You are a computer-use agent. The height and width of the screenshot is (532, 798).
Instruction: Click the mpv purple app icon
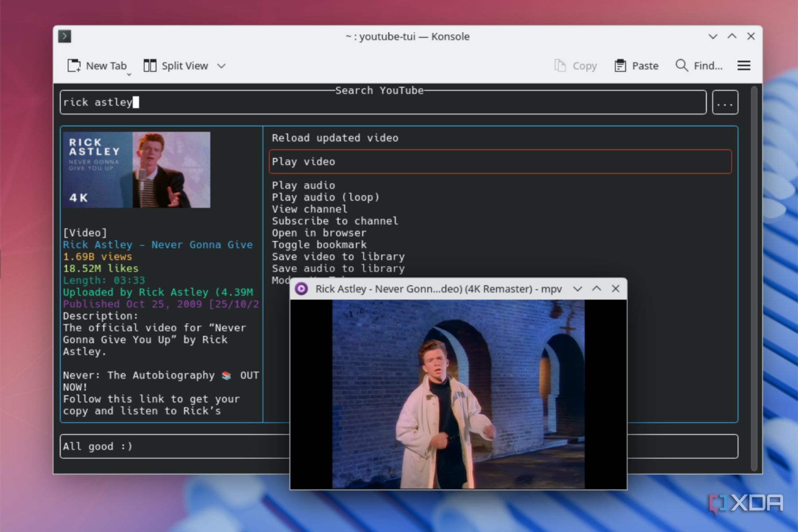(301, 289)
